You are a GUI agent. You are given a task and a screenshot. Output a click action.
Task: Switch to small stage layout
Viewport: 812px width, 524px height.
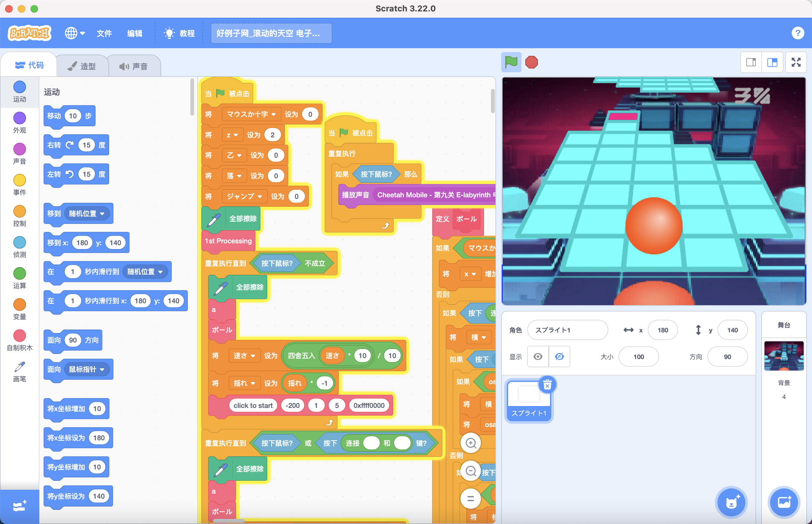[751, 62]
